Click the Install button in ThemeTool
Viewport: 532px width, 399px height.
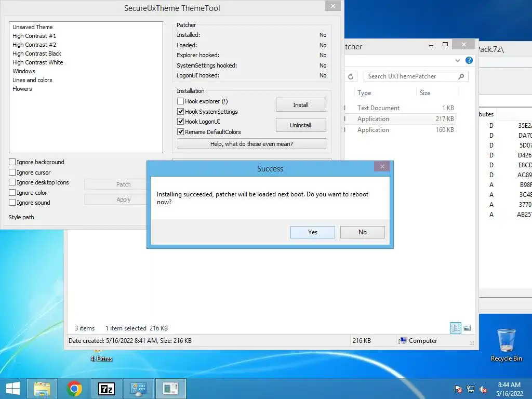301,105
